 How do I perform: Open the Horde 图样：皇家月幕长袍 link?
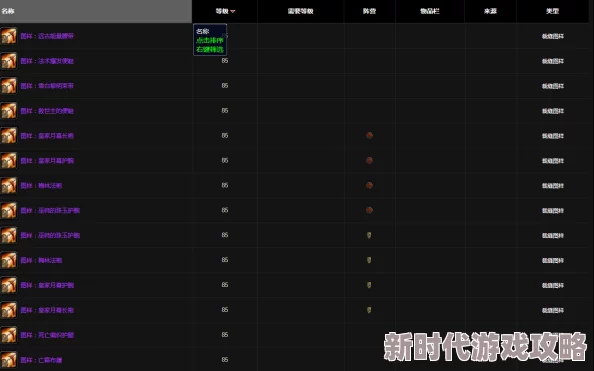47,136
